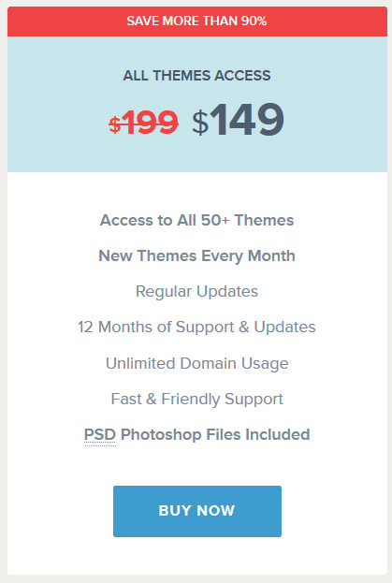Click the dotted-underlined PSD abbreviation

(x=100, y=434)
